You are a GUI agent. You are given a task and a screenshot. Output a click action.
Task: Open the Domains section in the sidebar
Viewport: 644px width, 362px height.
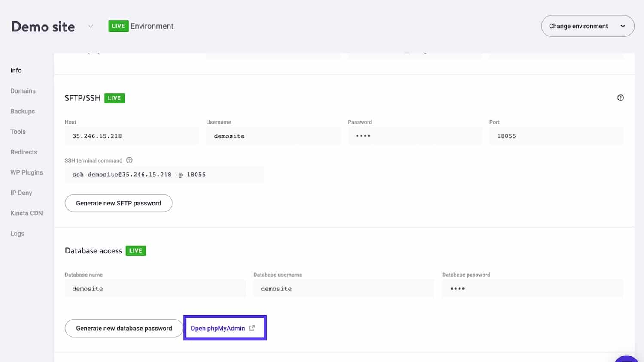click(23, 90)
